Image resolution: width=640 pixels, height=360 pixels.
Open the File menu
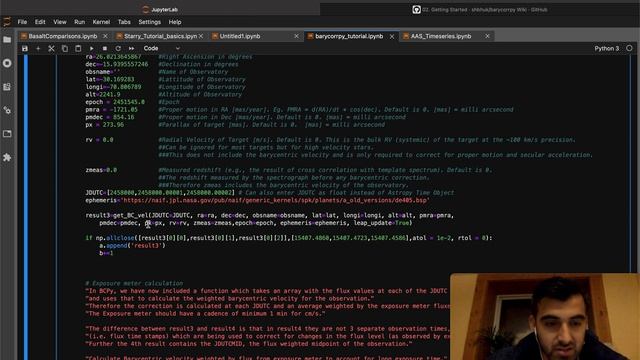click(22, 22)
